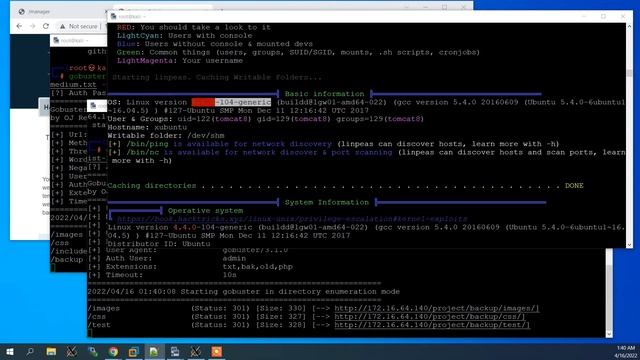Open the project/backup/css URL

click(x=430, y=316)
